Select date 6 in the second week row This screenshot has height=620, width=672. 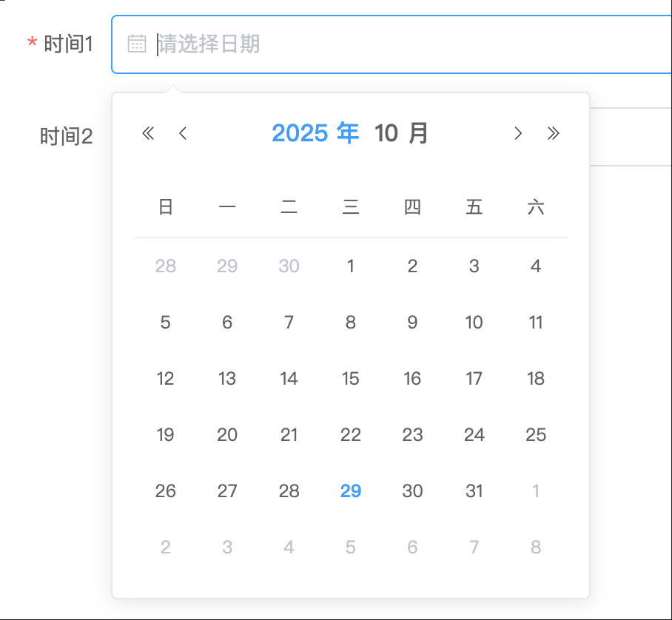227,323
